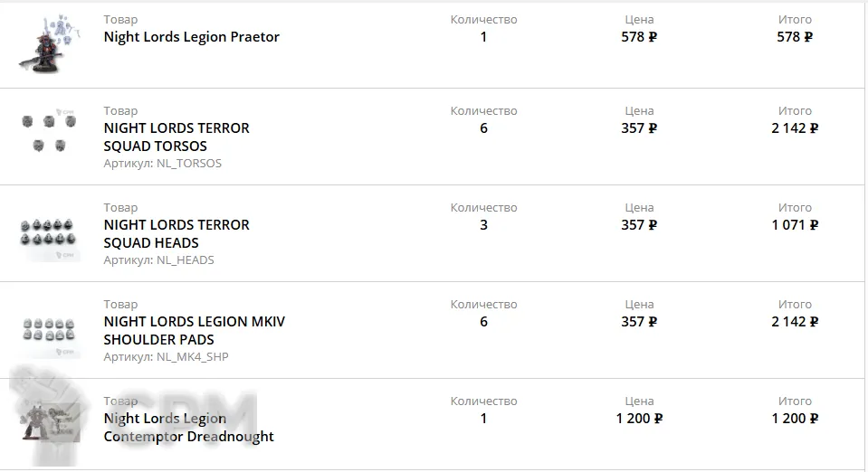This screenshot has width=868, height=472.
Task: Click quantity 6 for Terror Squad Torsos
Action: coord(483,128)
